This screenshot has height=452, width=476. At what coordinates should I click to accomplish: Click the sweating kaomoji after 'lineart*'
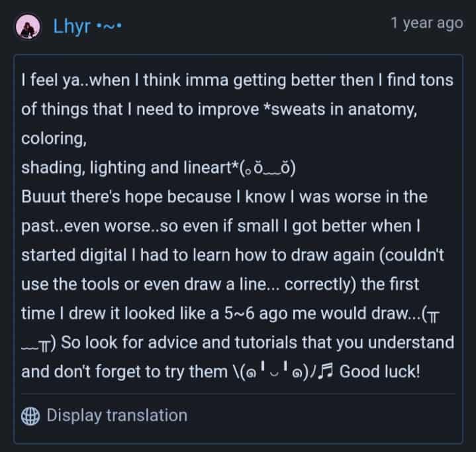coord(267,168)
